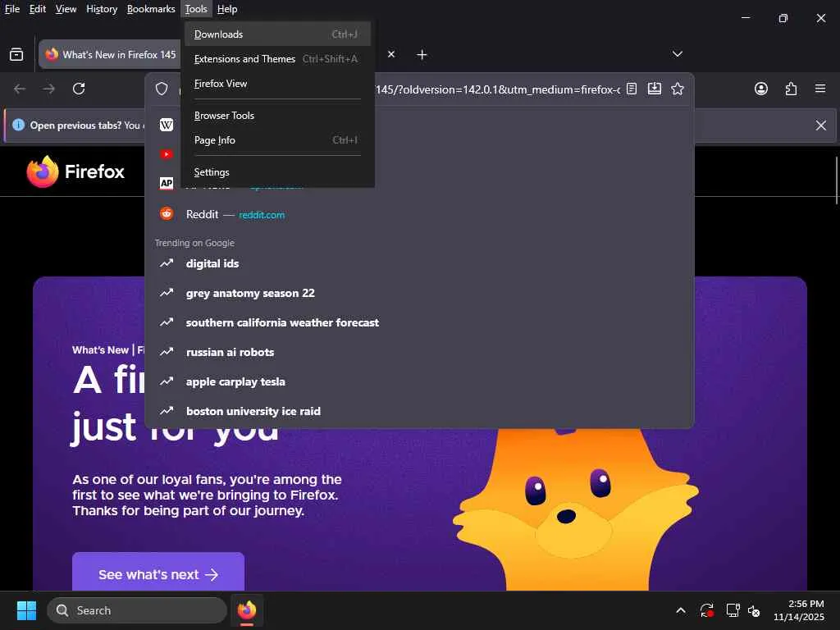Click the info icon in notification bar

(x=18, y=125)
